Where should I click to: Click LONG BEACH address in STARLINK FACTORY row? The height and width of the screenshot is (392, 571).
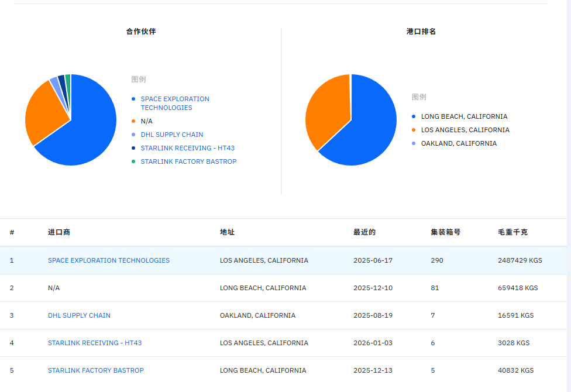pyautogui.click(x=263, y=370)
